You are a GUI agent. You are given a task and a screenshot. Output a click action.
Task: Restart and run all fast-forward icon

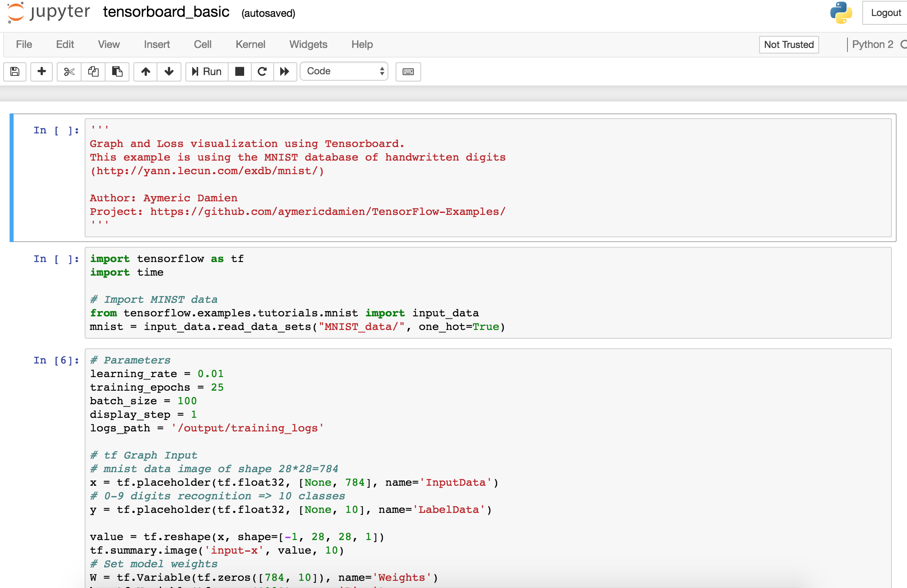click(284, 72)
